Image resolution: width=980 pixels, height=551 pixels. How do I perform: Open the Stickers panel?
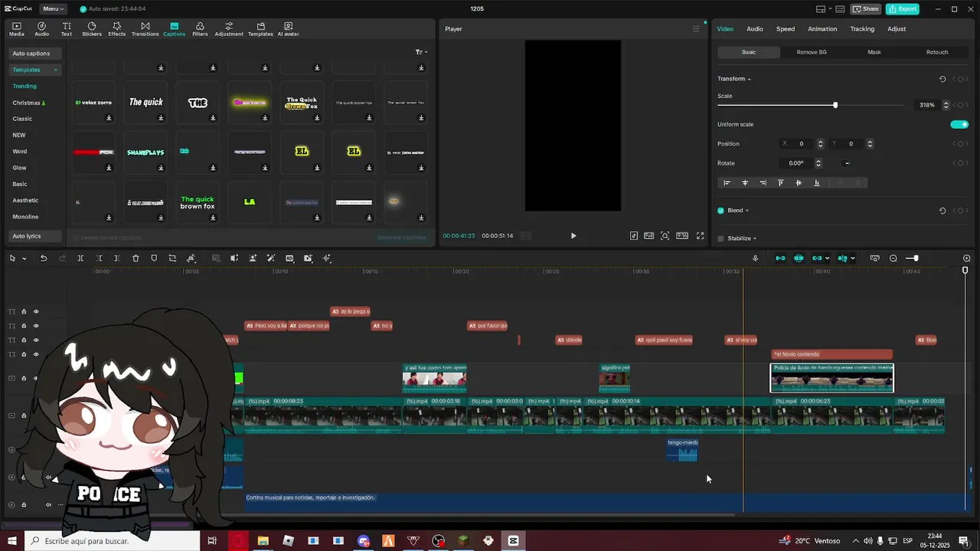(x=92, y=29)
